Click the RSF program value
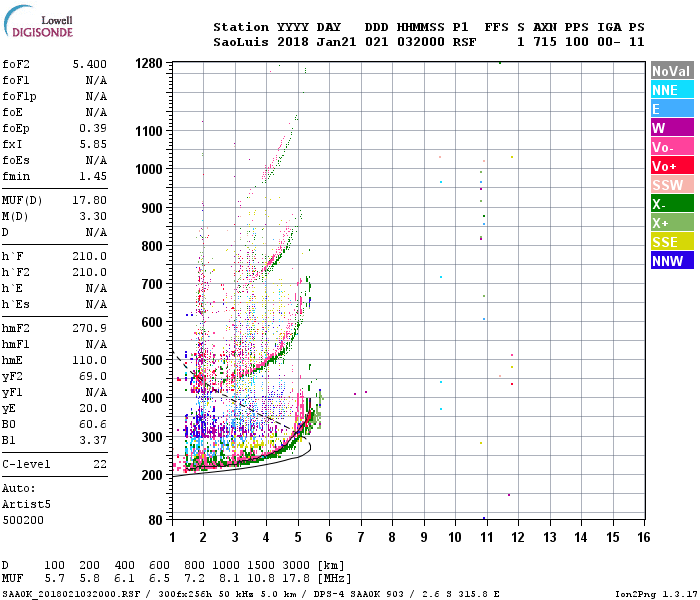Screen dimensions: 700x600 464,42
